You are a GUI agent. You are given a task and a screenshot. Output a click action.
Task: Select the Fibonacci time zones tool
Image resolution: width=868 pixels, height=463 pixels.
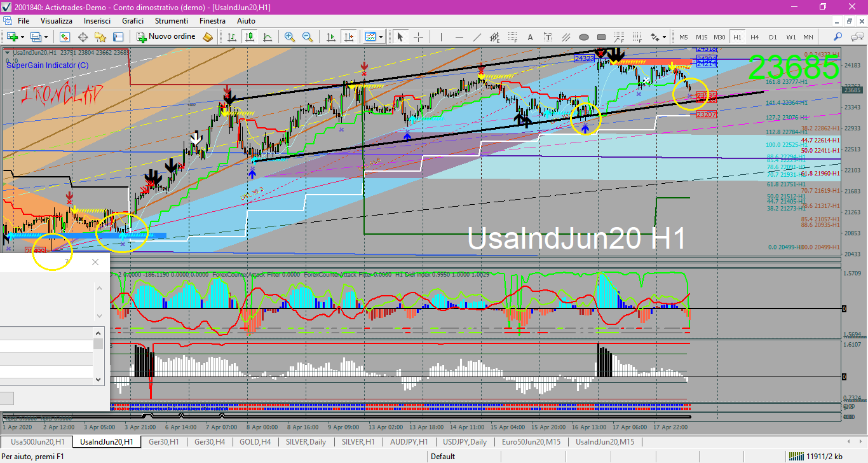[x=637, y=37]
